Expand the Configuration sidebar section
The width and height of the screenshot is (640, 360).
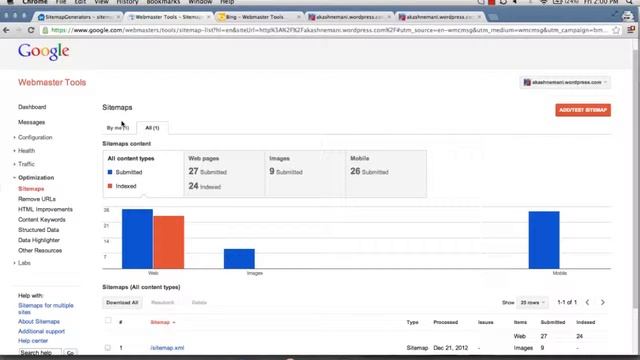35,138
